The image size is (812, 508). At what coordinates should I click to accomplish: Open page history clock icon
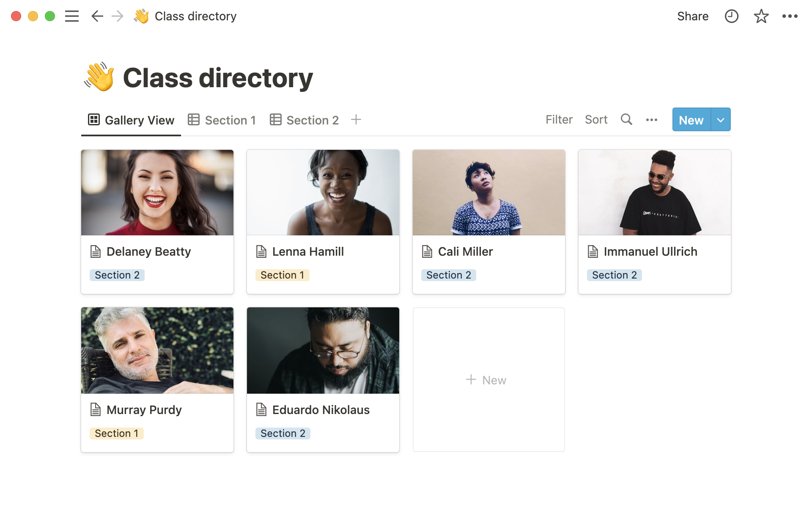point(731,16)
